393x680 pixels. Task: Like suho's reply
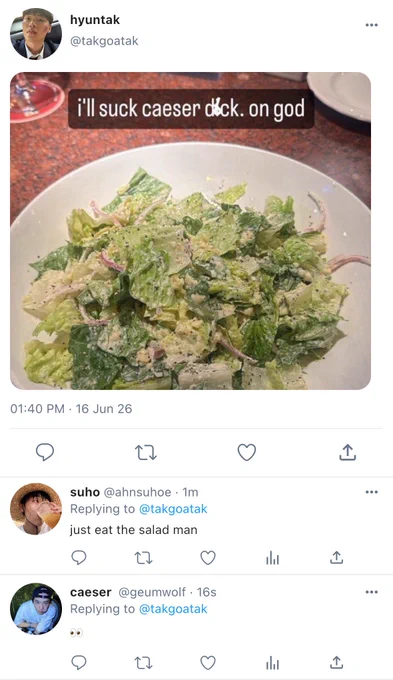click(208, 558)
